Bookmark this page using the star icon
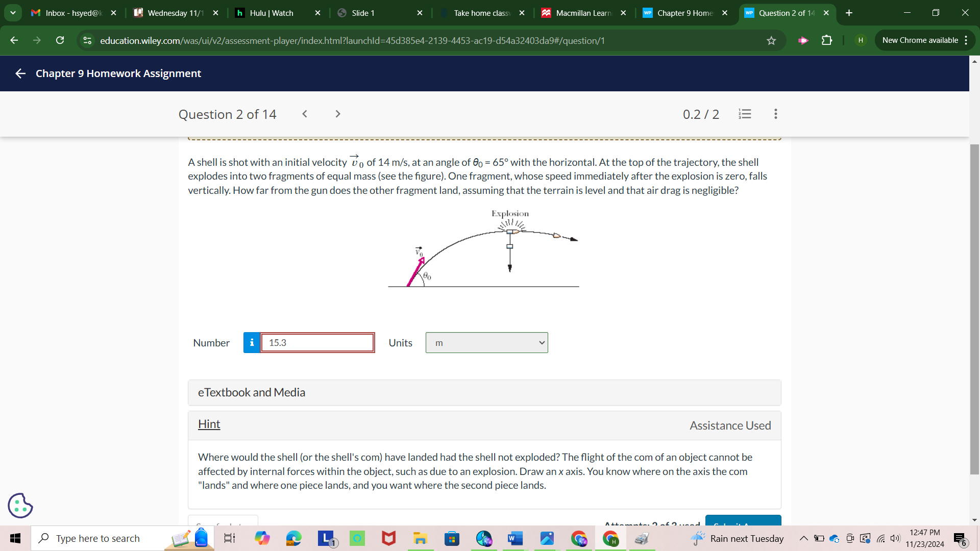980x551 pixels. click(771, 40)
